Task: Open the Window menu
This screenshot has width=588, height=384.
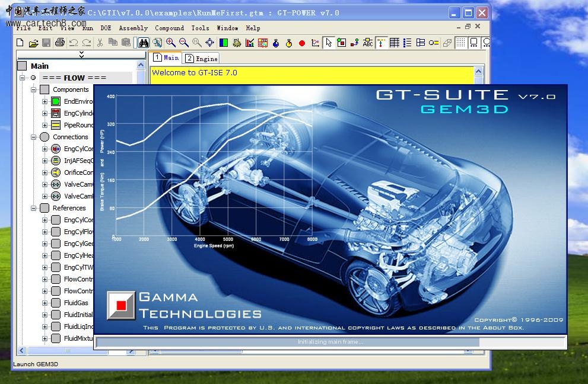Action: [227, 28]
